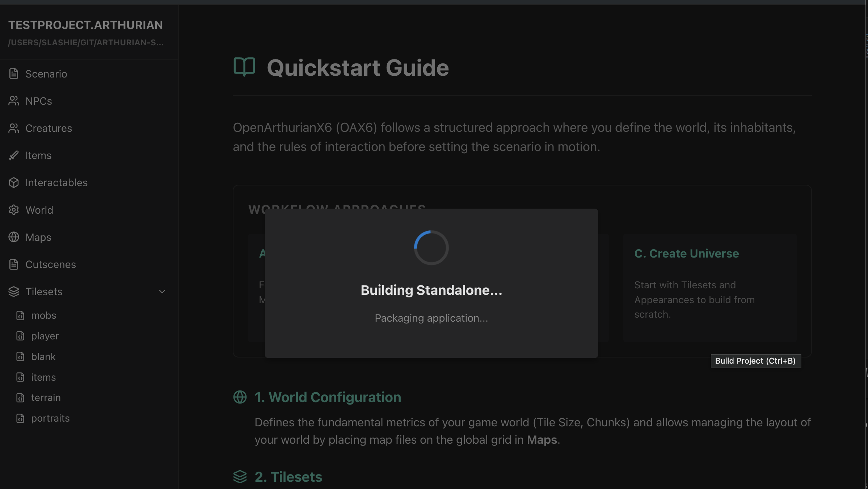Click the Tilesets layers icon in sidebar
Image resolution: width=868 pixels, height=489 pixels.
tap(14, 292)
